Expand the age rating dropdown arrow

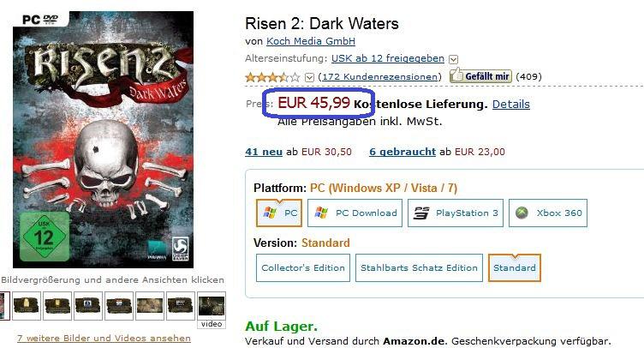453,60
